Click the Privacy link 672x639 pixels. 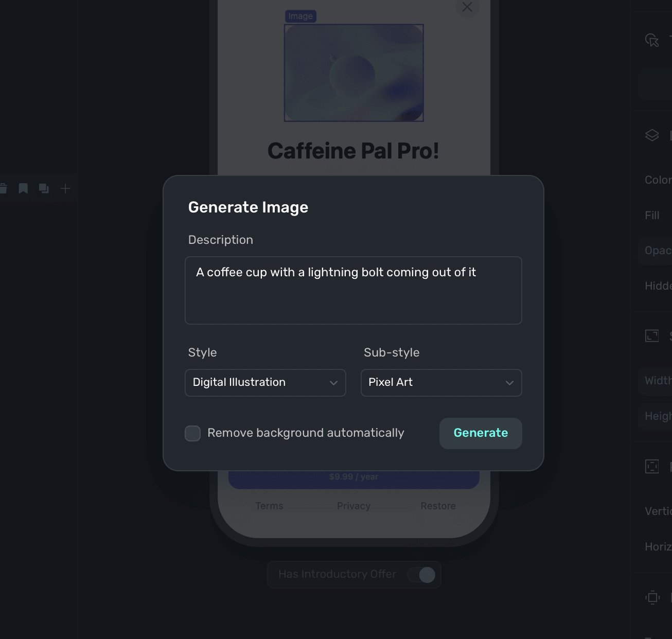pyautogui.click(x=353, y=506)
